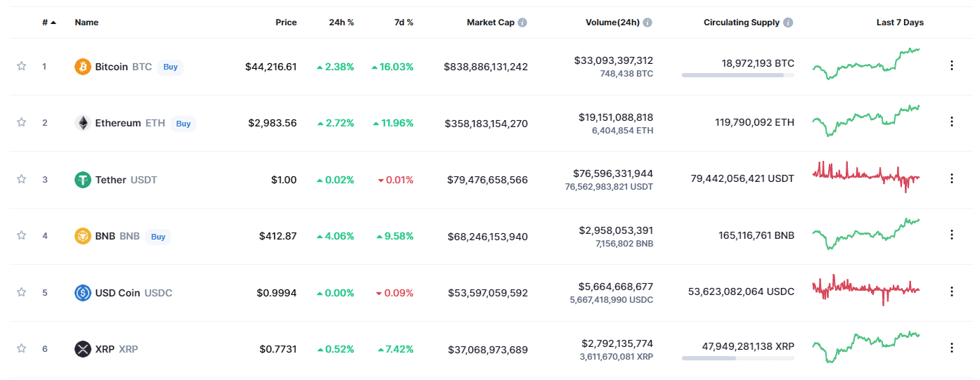Sort by 24h % column header

pos(341,22)
